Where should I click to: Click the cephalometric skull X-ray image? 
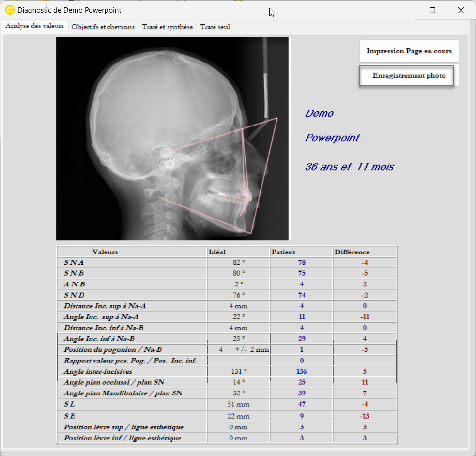[172, 139]
